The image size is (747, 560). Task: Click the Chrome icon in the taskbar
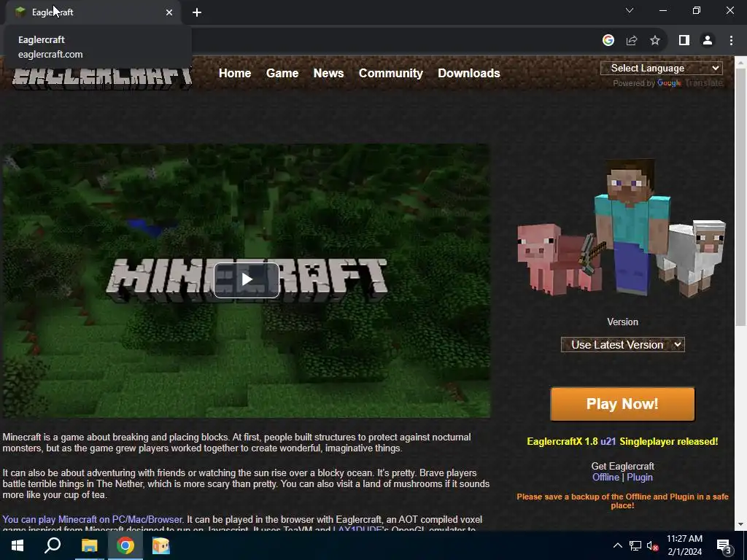pos(125,545)
